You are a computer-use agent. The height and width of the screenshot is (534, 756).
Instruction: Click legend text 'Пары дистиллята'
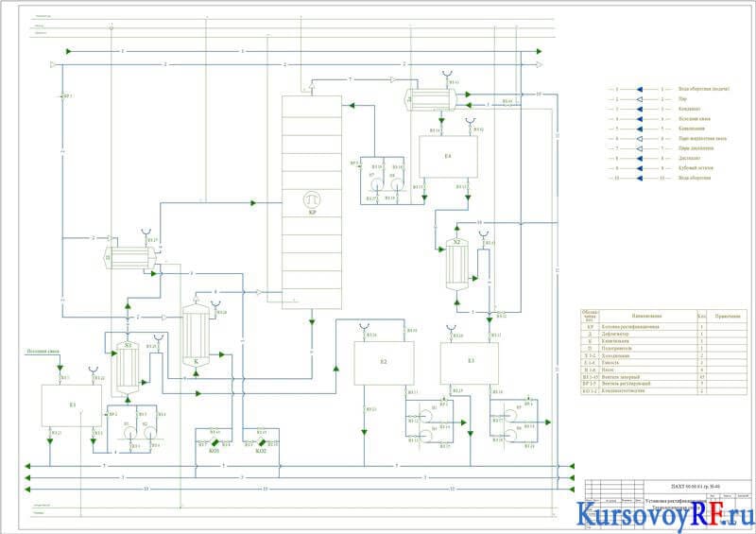[x=696, y=148]
